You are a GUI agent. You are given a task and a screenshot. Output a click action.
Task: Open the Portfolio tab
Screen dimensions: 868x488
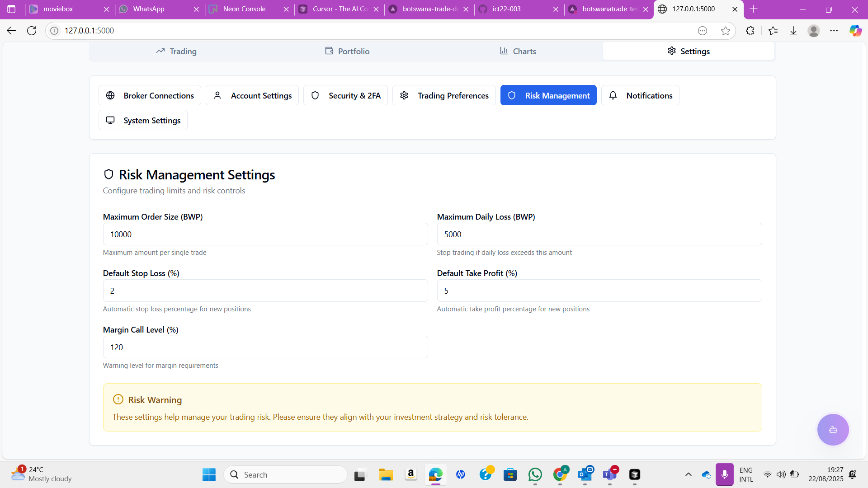(x=347, y=52)
